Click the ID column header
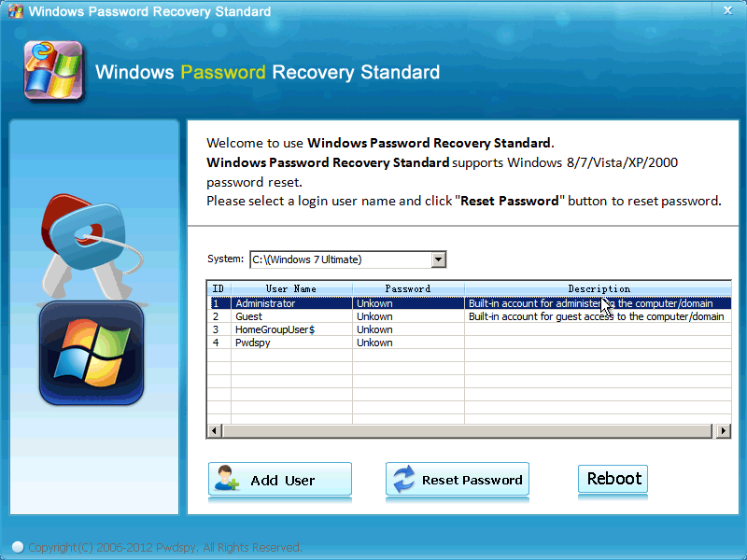The height and width of the screenshot is (560, 747). [x=219, y=288]
